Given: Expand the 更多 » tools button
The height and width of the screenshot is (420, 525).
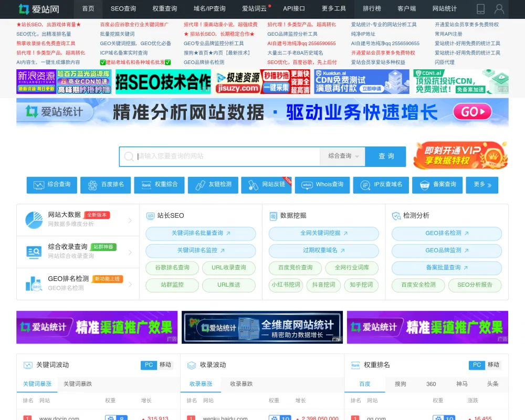Looking at the screenshot, I should tap(482, 185).
